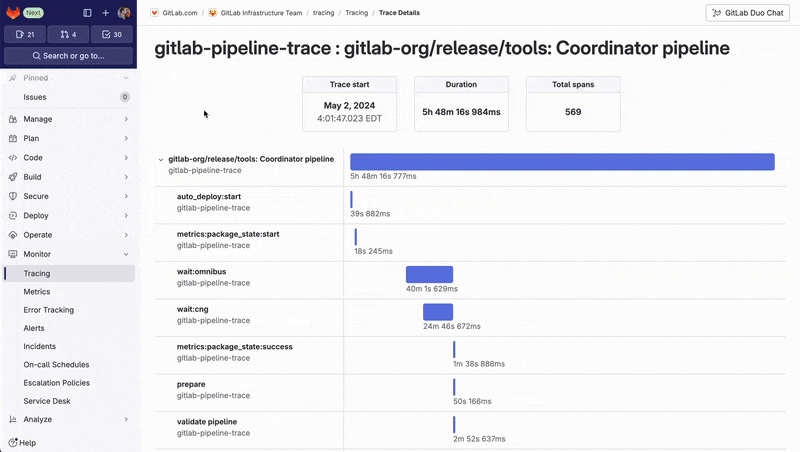800x452 pixels.
Task: Select the prepare span bar
Action: click(x=454, y=387)
